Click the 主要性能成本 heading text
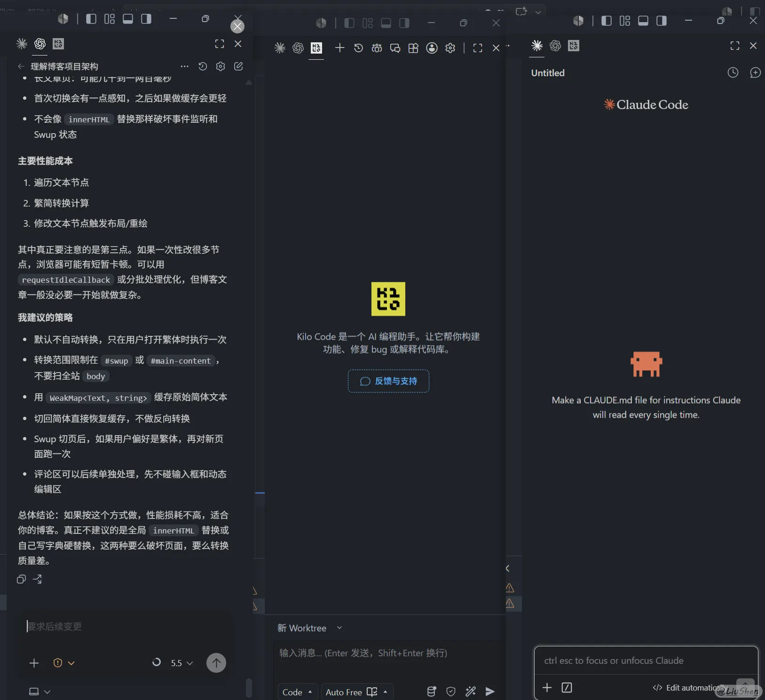The width and height of the screenshot is (765, 700). pos(45,161)
